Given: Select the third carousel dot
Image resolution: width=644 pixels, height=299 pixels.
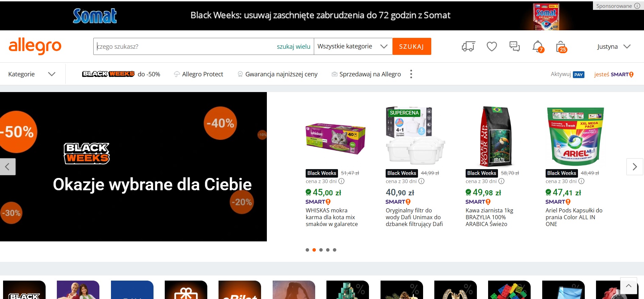Looking at the screenshot, I should click(x=321, y=250).
